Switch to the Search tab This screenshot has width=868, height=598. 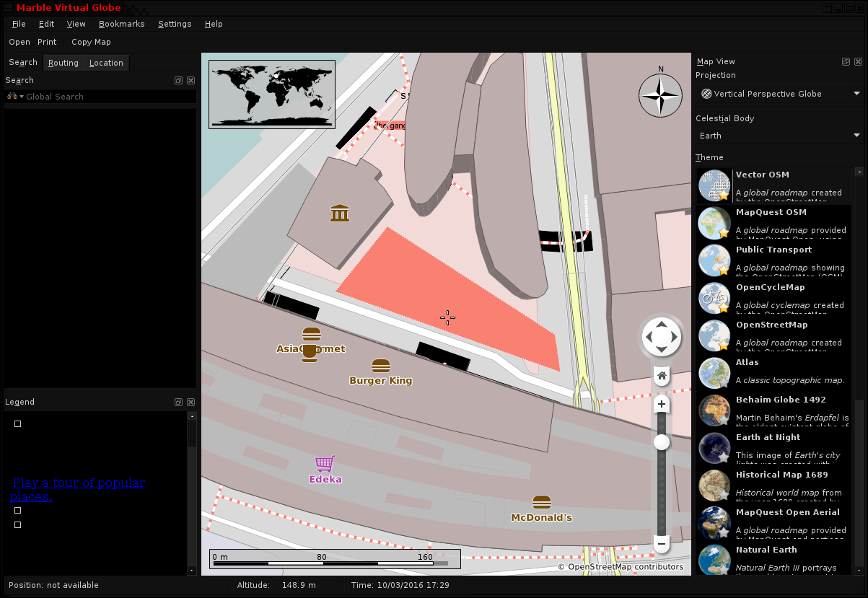[x=23, y=63]
